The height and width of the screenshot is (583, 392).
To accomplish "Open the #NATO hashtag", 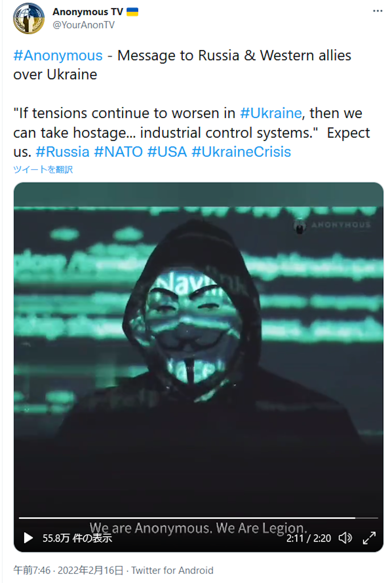I will [x=118, y=151].
